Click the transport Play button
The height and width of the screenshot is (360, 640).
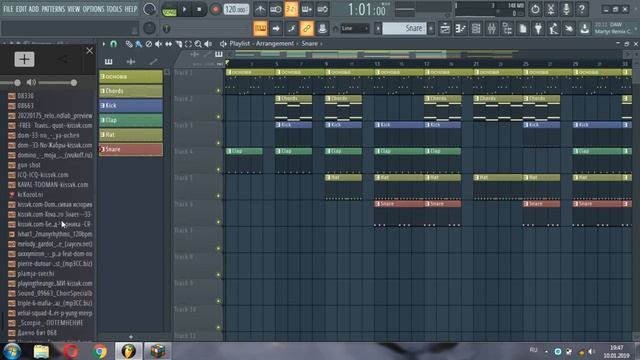tap(184, 9)
